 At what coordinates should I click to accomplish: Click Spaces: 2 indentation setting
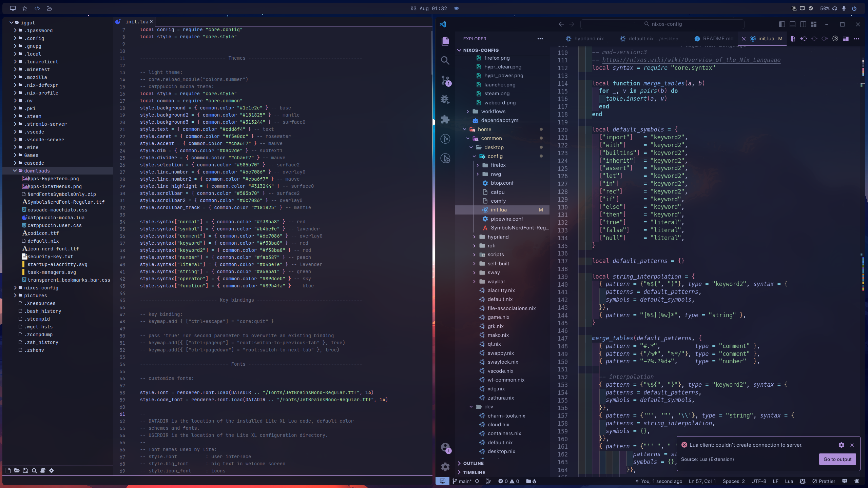tap(734, 481)
